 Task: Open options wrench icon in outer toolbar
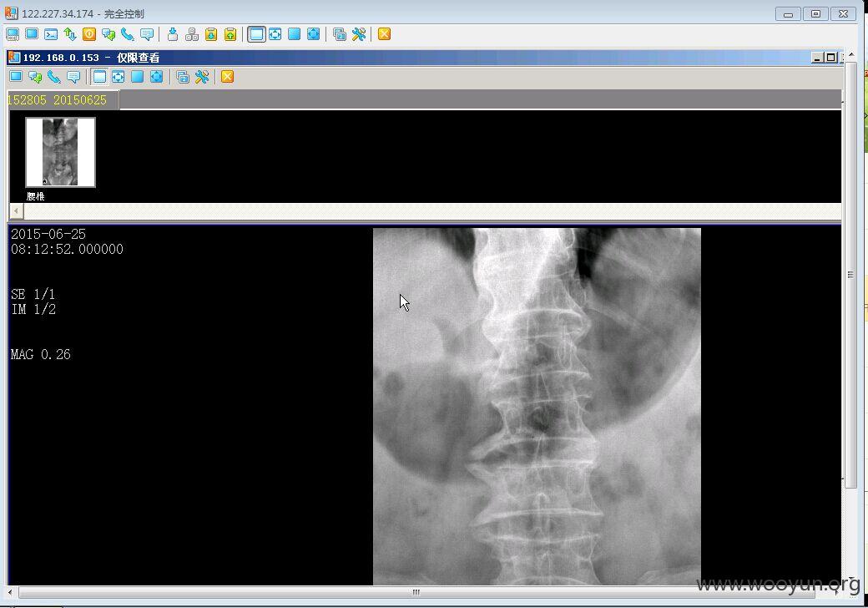[x=359, y=34]
